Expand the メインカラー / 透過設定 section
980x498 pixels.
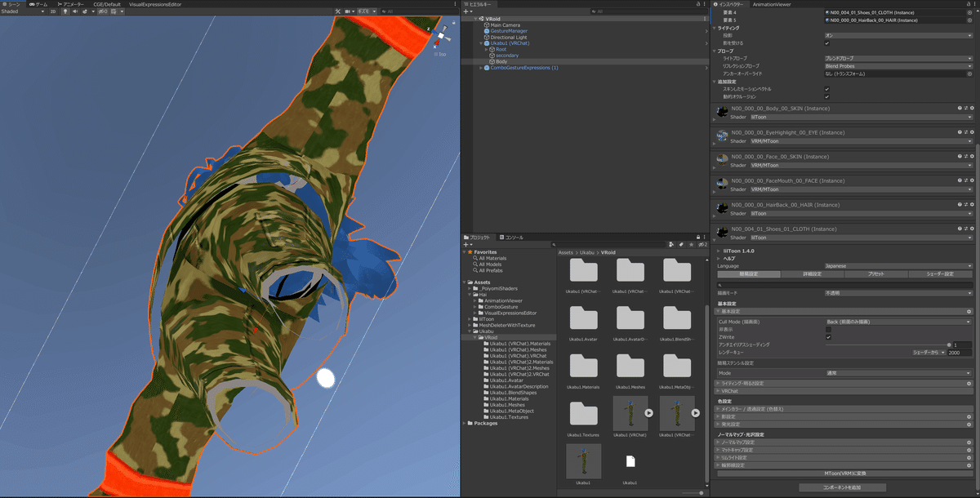point(844,408)
